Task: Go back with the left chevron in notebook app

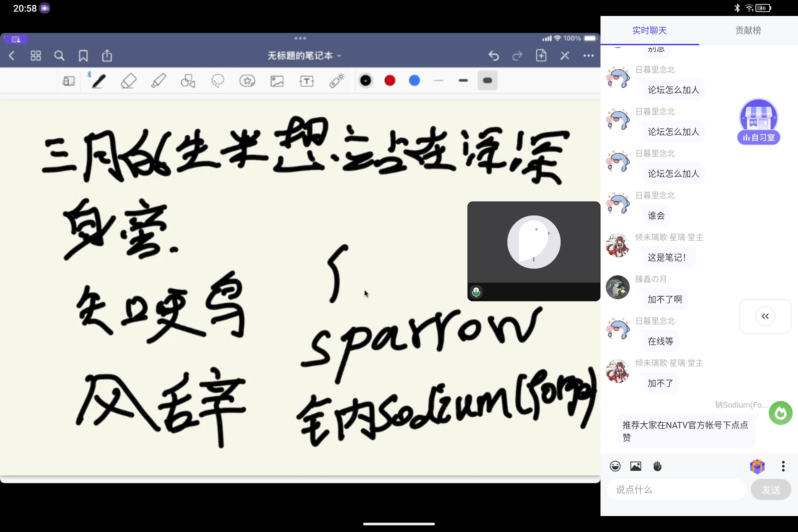Action: pos(12,56)
